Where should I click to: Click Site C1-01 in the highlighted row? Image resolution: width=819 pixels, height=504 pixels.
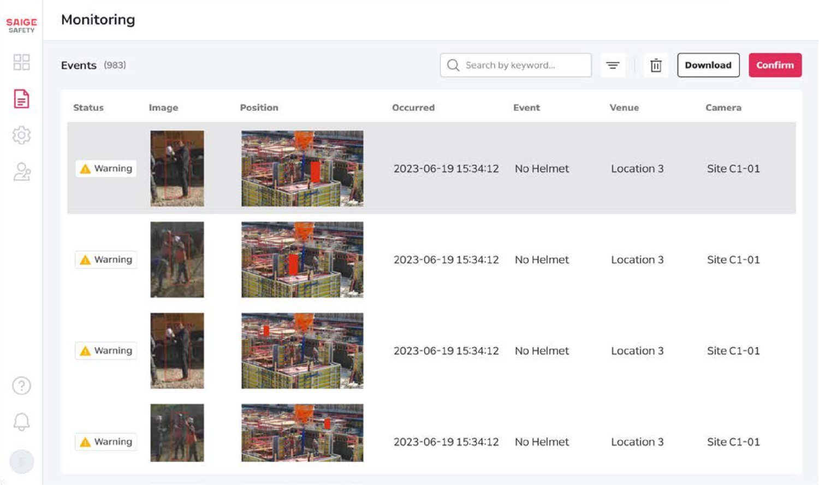pyautogui.click(x=733, y=169)
